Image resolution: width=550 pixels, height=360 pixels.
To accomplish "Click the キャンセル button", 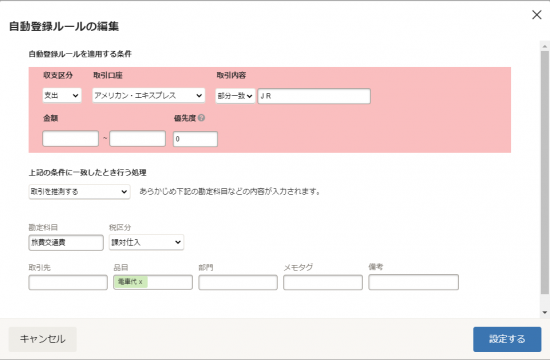I will pyautogui.click(x=42, y=339).
